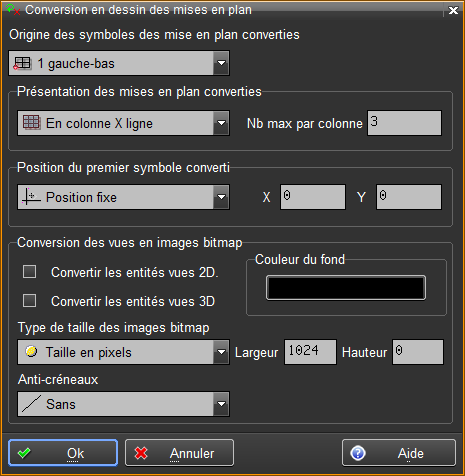465x476 pixels.
Task: Enable Convertir les entités vues 2D
Action: [x=29, y=272]
